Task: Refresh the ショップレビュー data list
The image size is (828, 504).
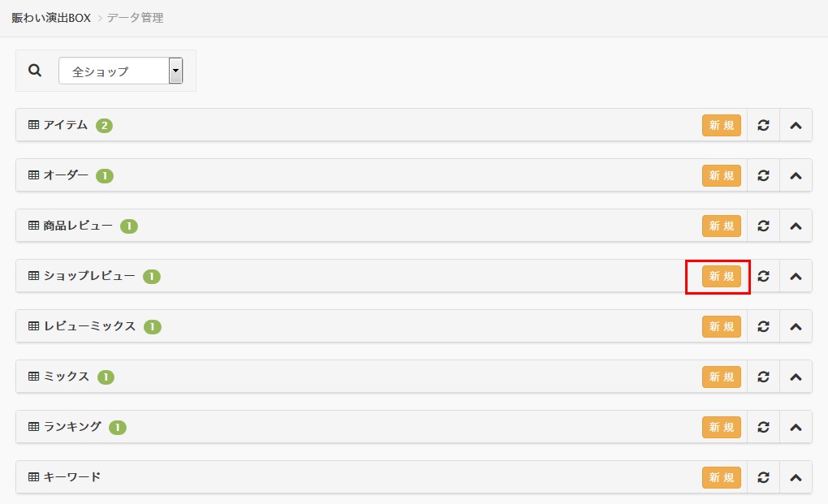Action: [x=763, y=276]
